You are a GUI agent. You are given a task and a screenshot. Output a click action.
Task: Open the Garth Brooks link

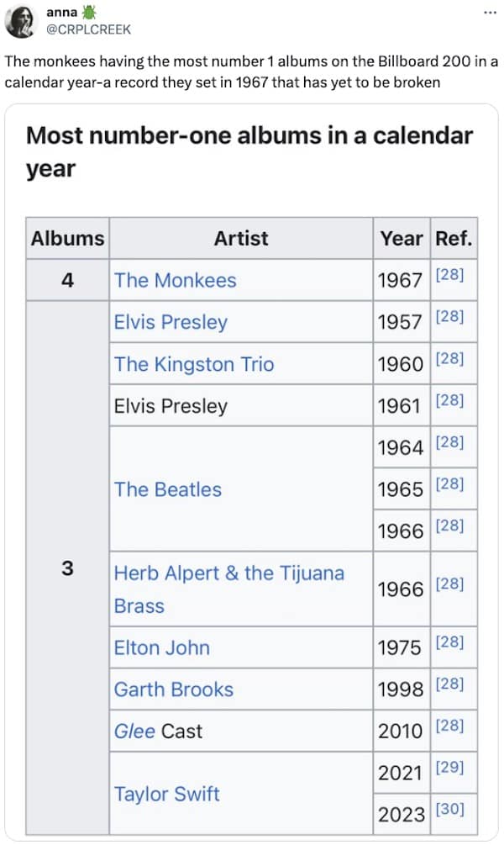click(174, 689)
